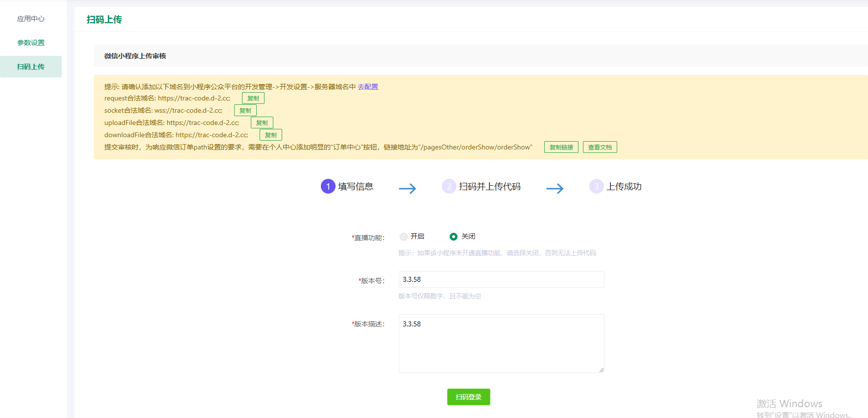The width and height of the screenshot is (868, 418).
Task: Copy the uploadFile合法域名 URL
Action: point(262,123)
